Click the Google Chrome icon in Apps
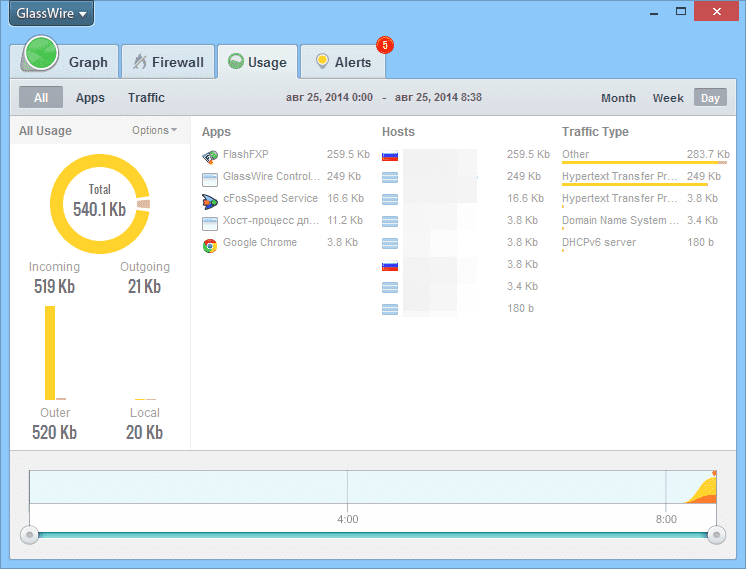746x569 pixels. [x=210, y=245]
